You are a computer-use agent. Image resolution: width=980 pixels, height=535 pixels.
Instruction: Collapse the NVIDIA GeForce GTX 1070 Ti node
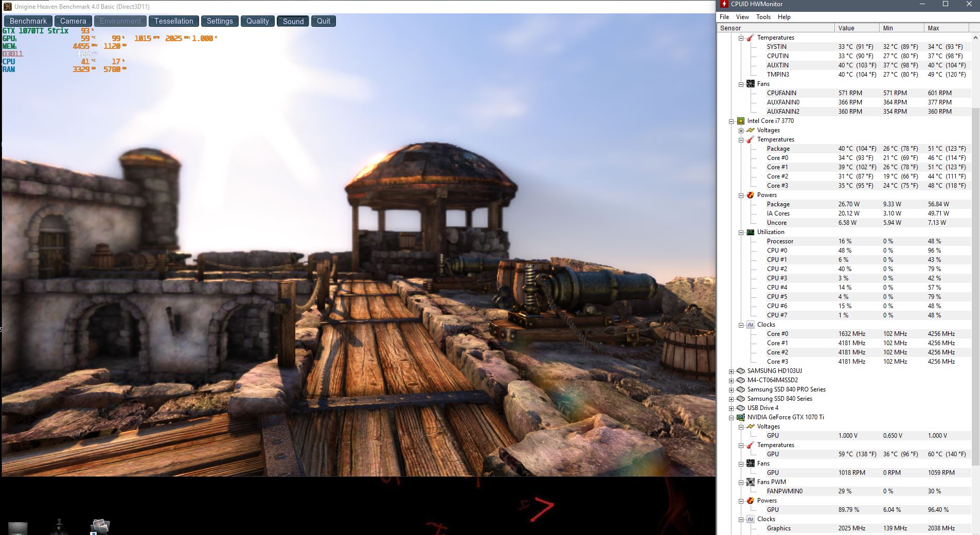tap(731, 418)
